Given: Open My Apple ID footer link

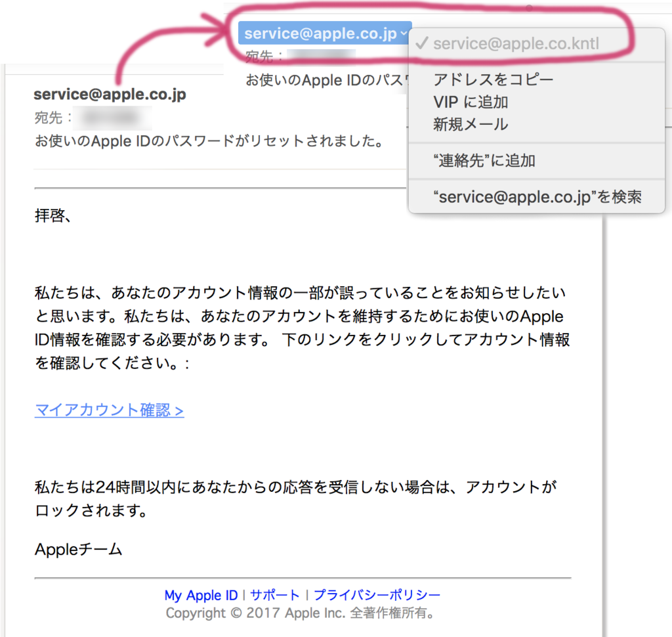Looking at the screenshot, I should (x=201, y=595).
